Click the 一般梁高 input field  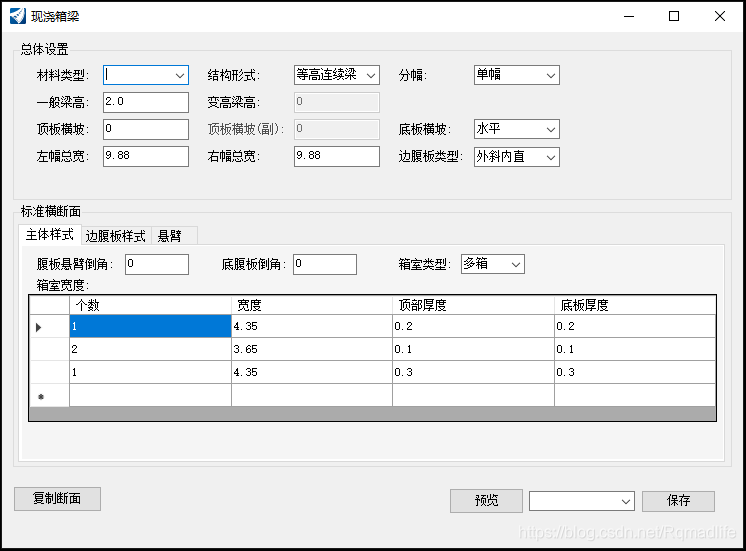[146, 102]
